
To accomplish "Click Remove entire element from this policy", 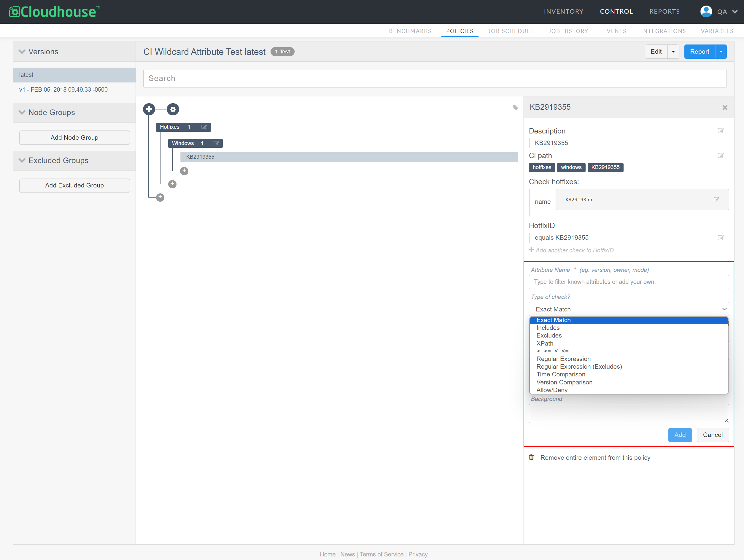I will pyautogui.click(x=595, y=458).
